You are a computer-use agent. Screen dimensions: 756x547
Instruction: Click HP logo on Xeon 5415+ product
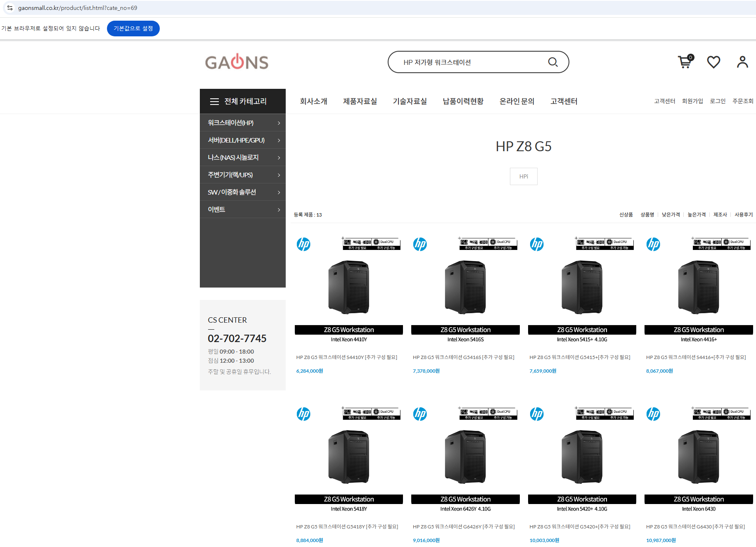[537, 244]
